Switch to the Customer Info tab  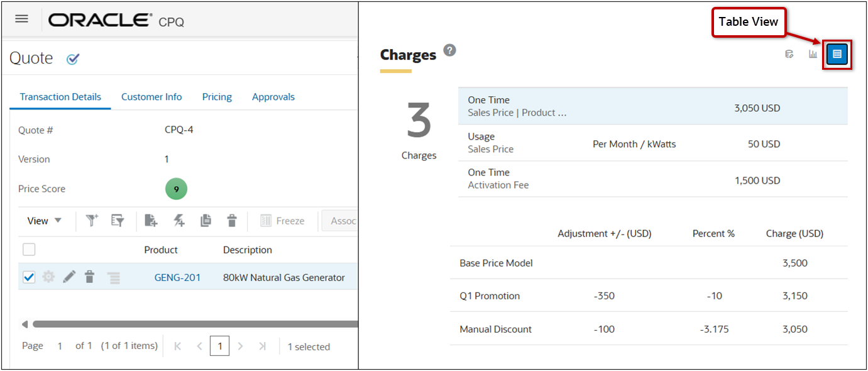(151, 97)
